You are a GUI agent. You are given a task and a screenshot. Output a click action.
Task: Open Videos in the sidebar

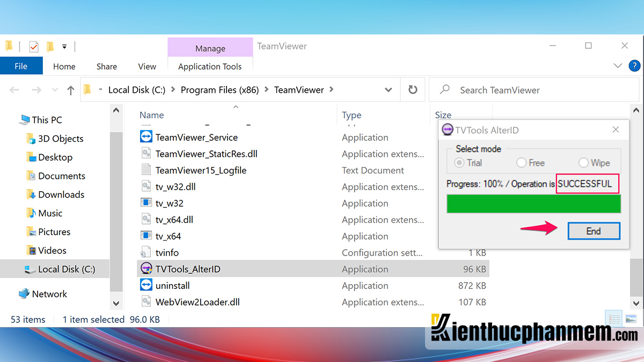tap(52, 250)
